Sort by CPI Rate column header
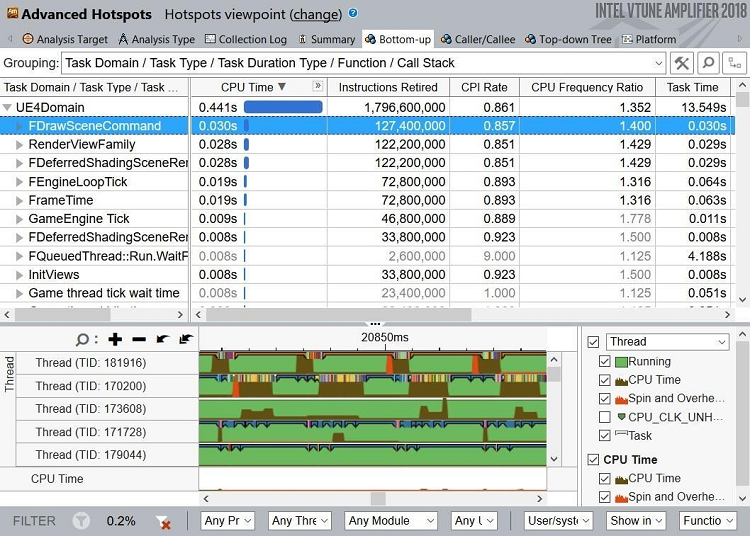Screen dimensions: 750x536 (484, 87)
